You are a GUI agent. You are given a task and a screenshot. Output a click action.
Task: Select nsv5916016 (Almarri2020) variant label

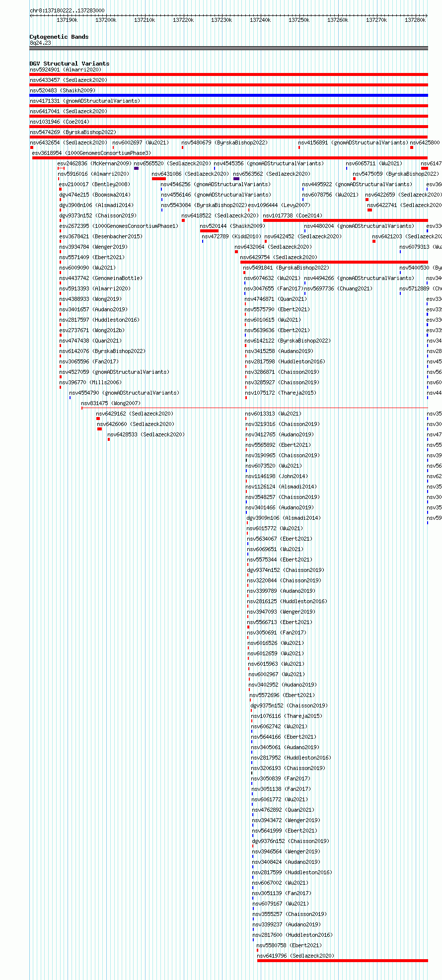(x=93, y=174)
